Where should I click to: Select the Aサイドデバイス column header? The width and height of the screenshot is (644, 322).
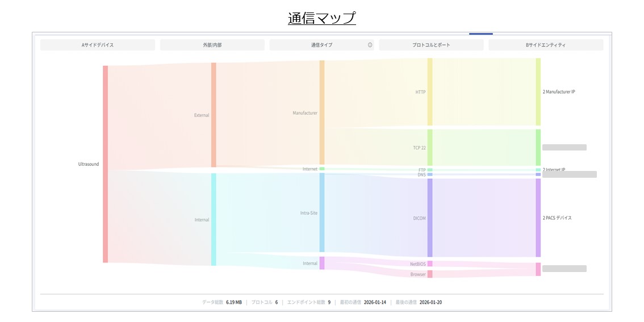coord(97,45)
